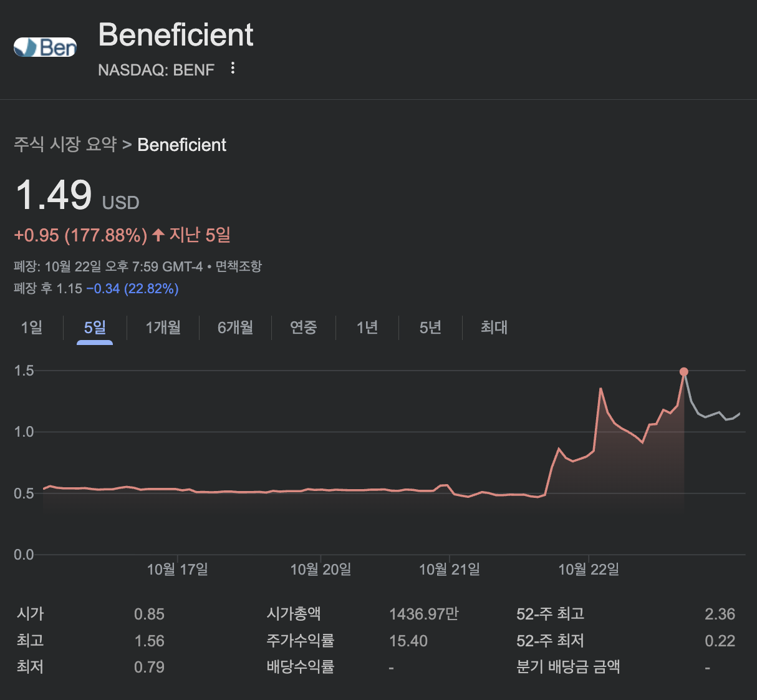Click the Beneficient company logo
Screen dimensions: 757x700
(x=45, y=47)
